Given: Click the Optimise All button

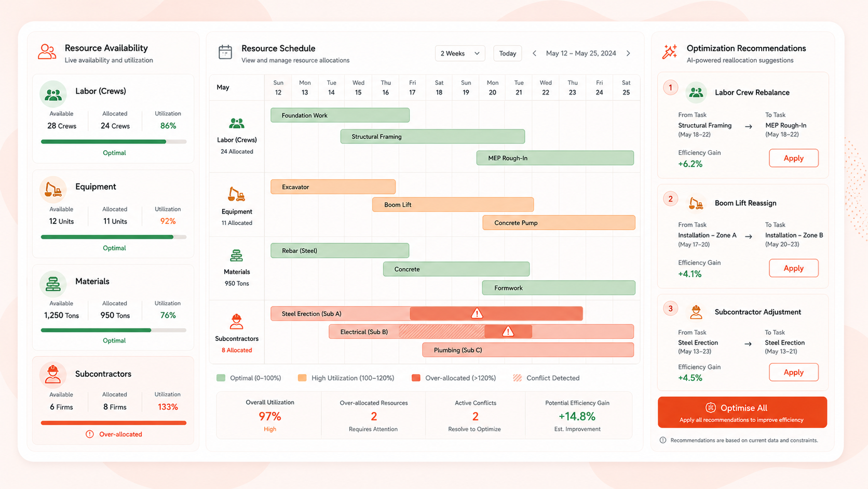Looking at the screenshot, I should pos(742,413).
